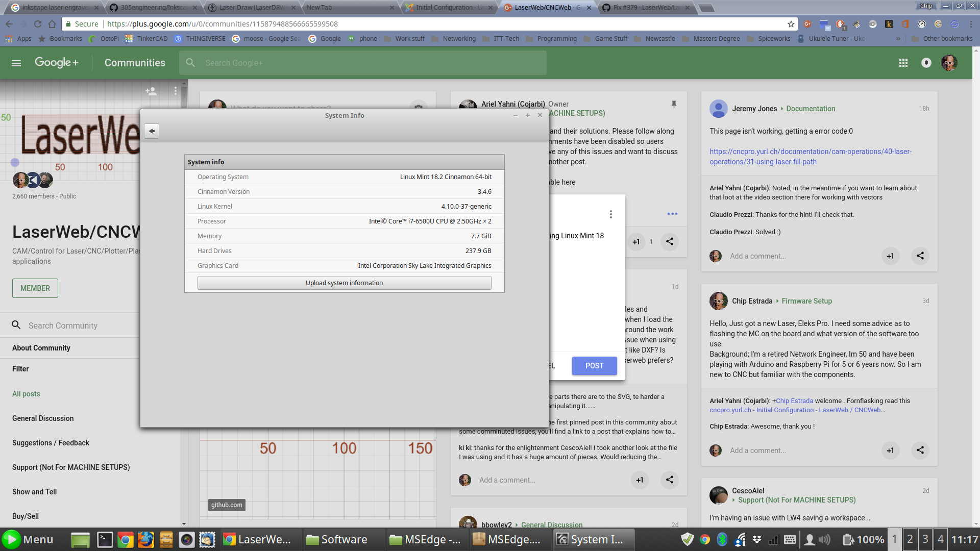Switch to the Fix #379 LaserWeb tab
Image resolution: width=980 pixels, height=551 pixels.
(646, 7)
